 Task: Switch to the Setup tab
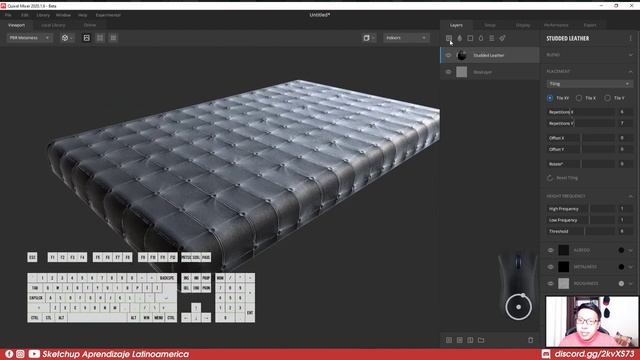(490, 25)
